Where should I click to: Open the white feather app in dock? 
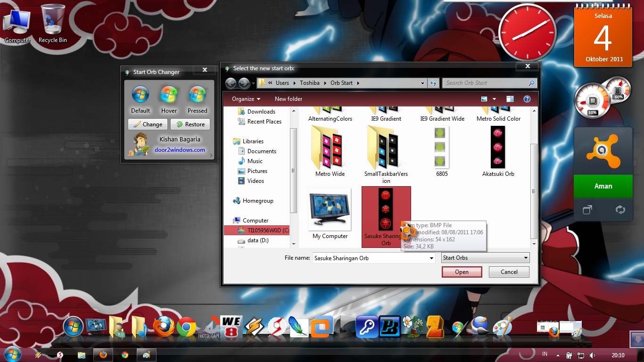pos(298,327)
